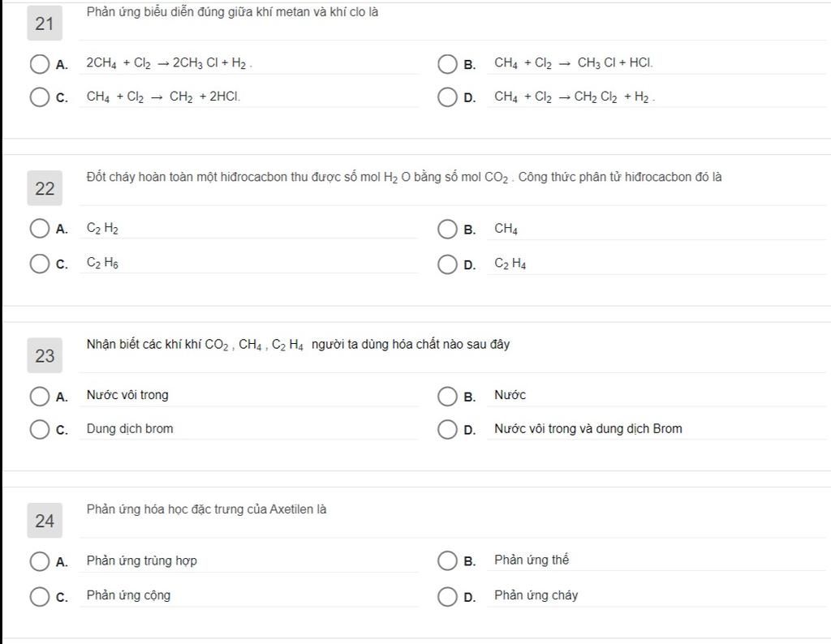Select C2H2 as answer for question 22
Viewport: 831px width, 644px height.
(39, 229)
